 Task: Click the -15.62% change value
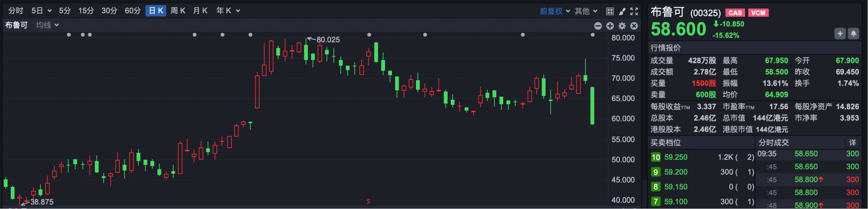[726, 35]
